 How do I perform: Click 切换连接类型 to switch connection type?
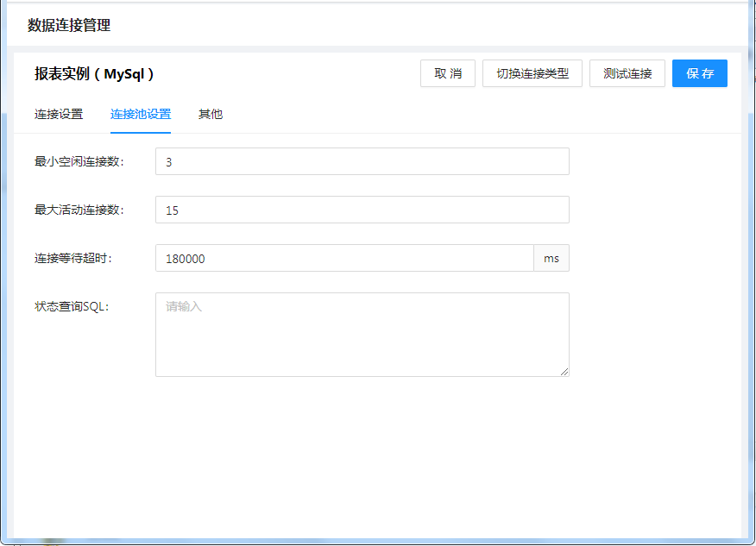[x=532, y=73]
